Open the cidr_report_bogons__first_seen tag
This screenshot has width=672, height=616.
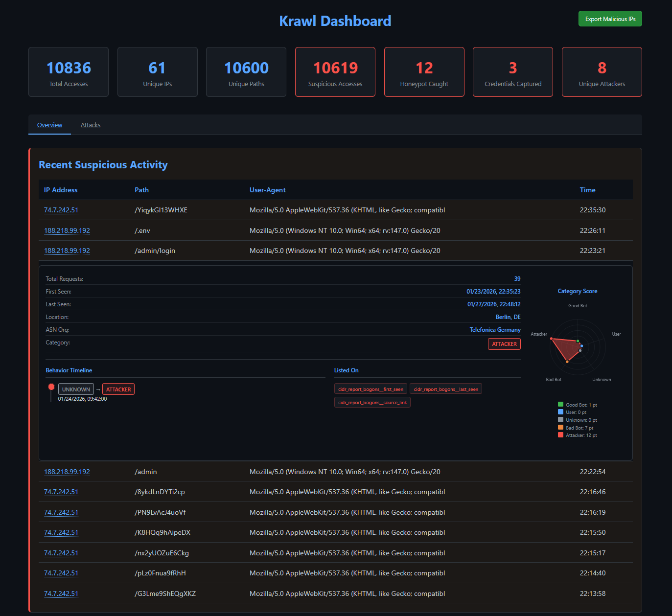pos(370,388)
